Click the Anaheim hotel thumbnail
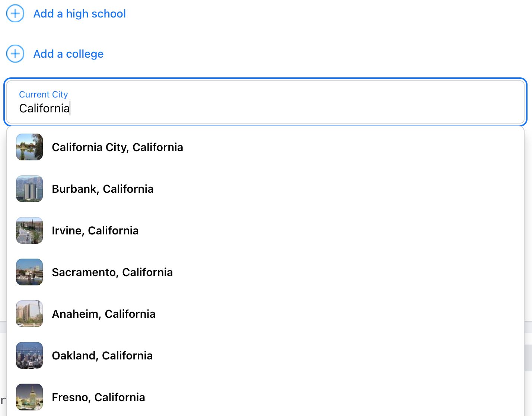 click(x=29, y=314)
